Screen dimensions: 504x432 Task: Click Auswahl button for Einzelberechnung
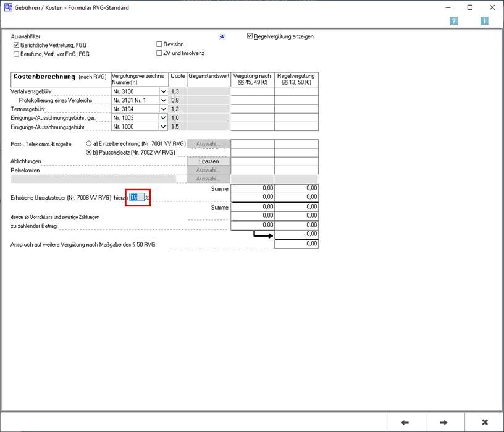[209, 144]
